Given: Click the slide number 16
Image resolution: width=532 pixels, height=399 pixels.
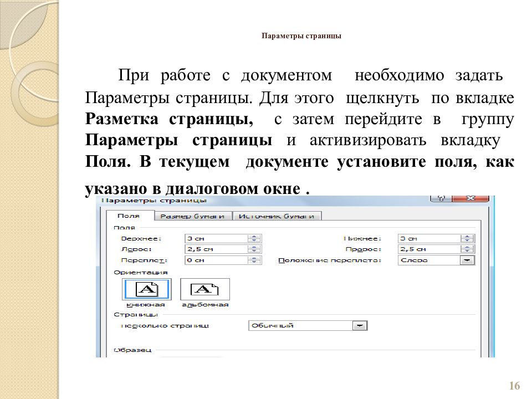Looking at the screenshot, I should pos(514,386).
